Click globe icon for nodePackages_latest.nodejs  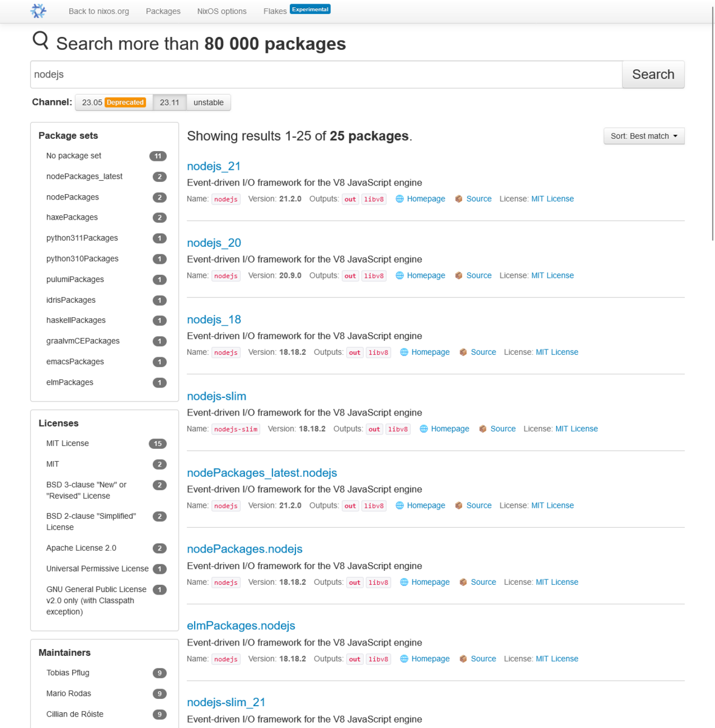400,505
